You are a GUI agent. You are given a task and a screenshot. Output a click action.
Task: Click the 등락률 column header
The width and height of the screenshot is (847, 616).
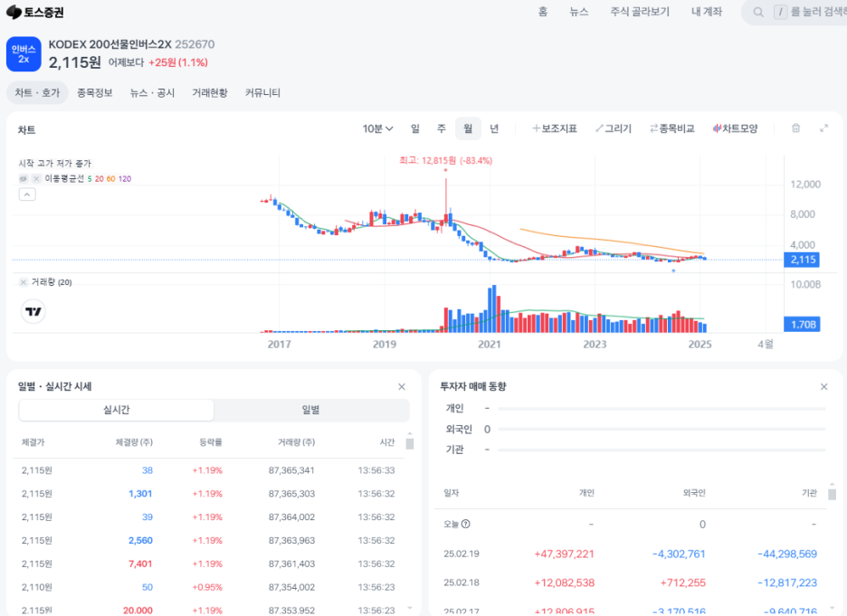coord(211,442)
